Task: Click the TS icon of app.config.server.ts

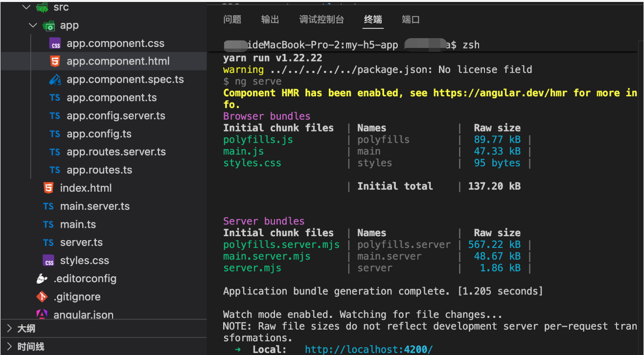Action: click(x=55, y=116)
